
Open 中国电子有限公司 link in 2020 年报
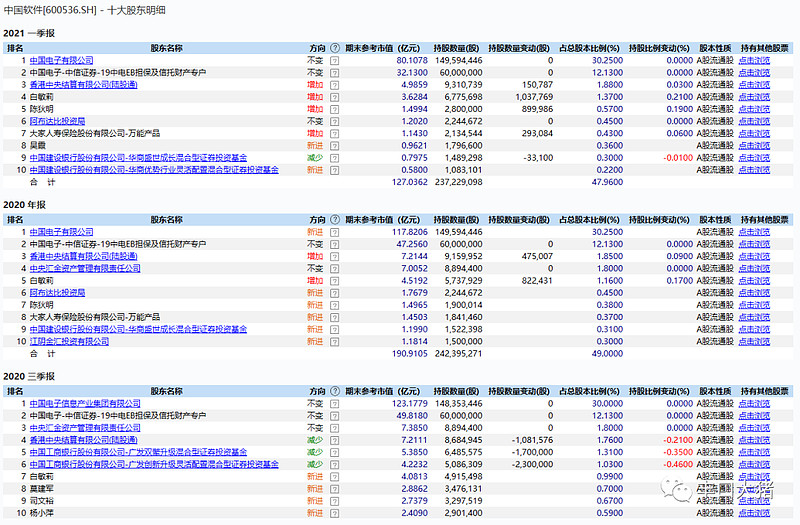[x=61, y=232]
